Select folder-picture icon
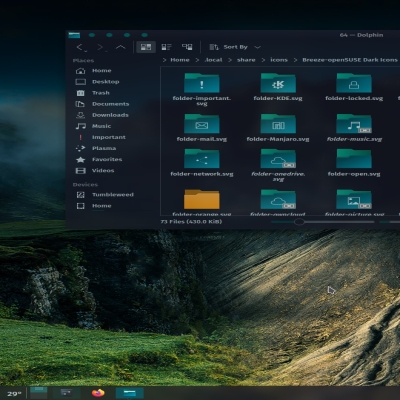 click(x=354, y=199)
